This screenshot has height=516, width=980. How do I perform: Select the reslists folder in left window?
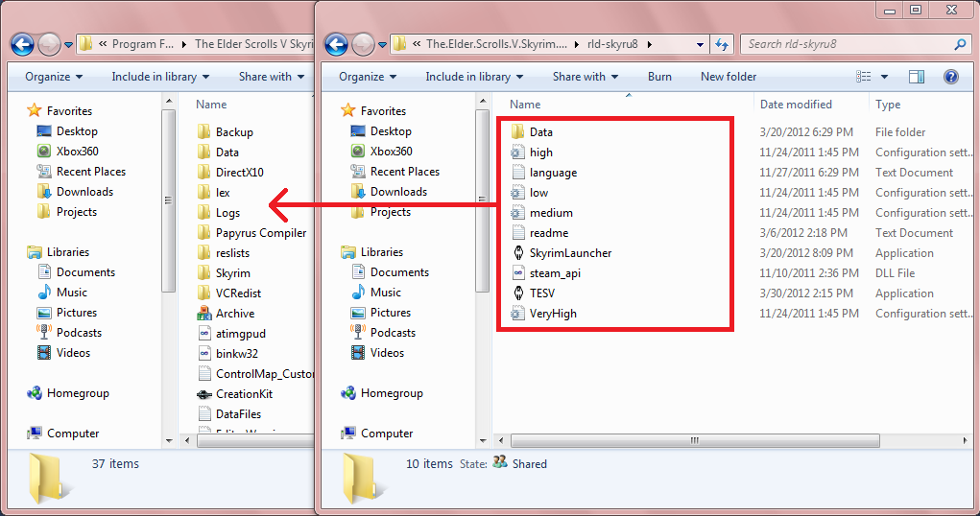(232, 253)
